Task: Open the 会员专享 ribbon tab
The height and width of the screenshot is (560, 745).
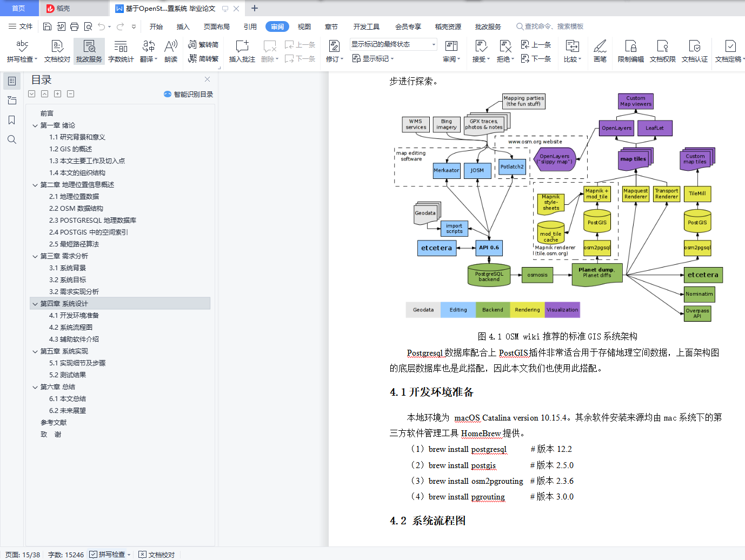Action: pos(408,26)
